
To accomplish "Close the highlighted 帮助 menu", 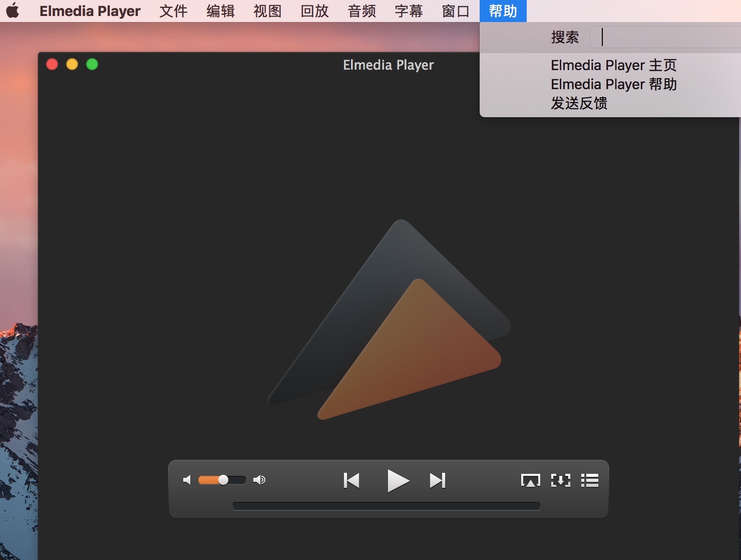I will click(503, 11).
